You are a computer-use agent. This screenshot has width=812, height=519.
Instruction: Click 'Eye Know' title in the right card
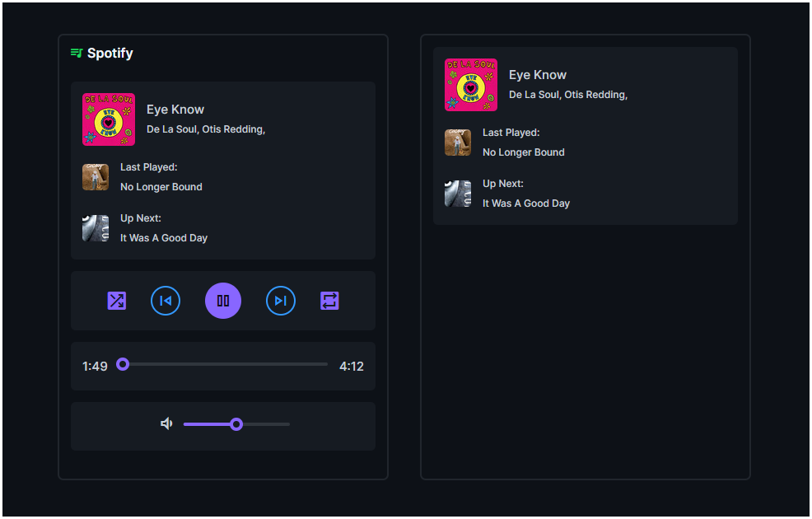click(x=538, y=75)
